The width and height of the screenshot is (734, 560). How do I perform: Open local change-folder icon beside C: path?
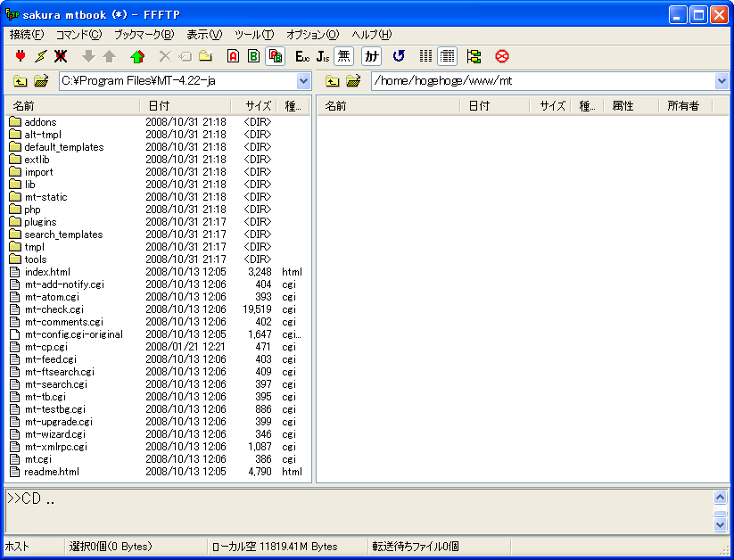tap(41, 81)
